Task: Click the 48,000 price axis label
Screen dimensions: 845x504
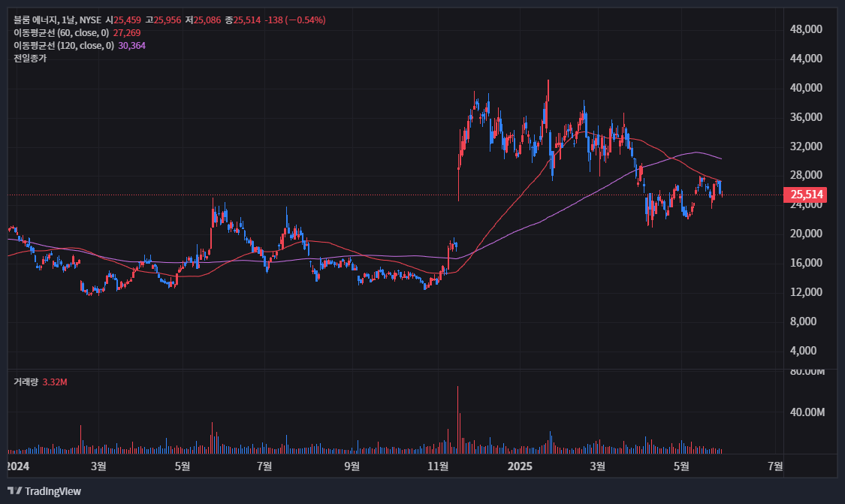Action: click(806, 29)
